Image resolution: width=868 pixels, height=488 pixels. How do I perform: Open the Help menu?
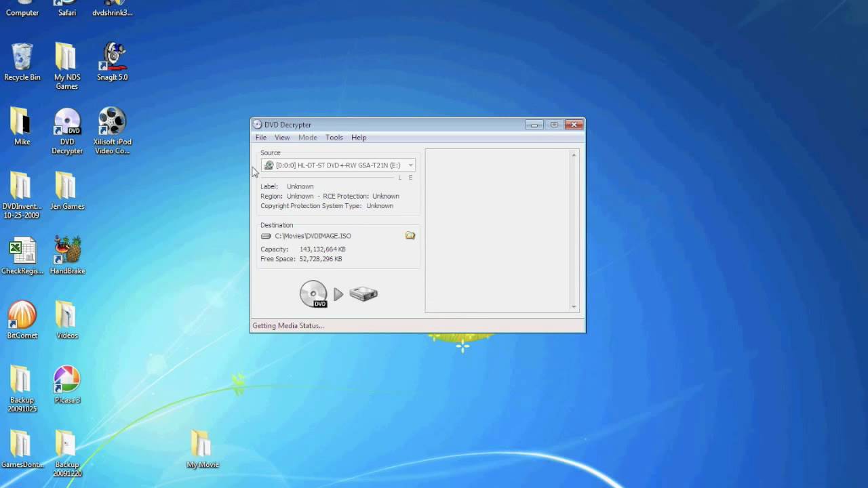[359, 138]
